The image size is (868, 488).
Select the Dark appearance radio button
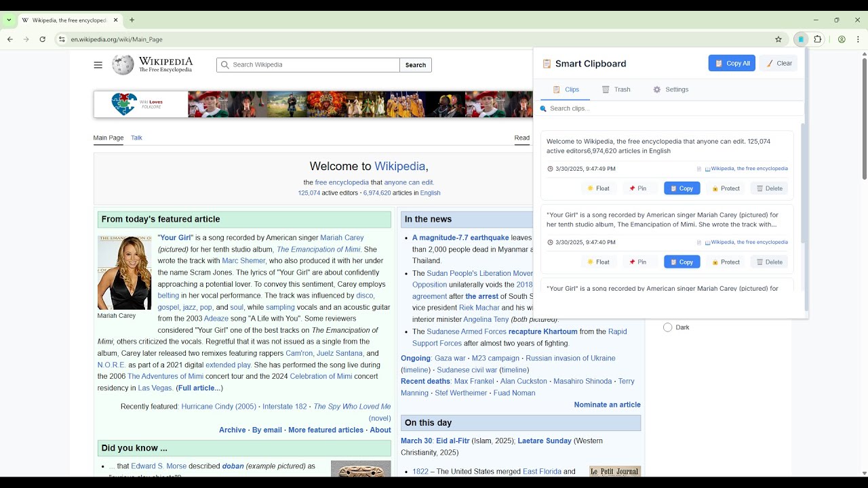click(668, 327)
